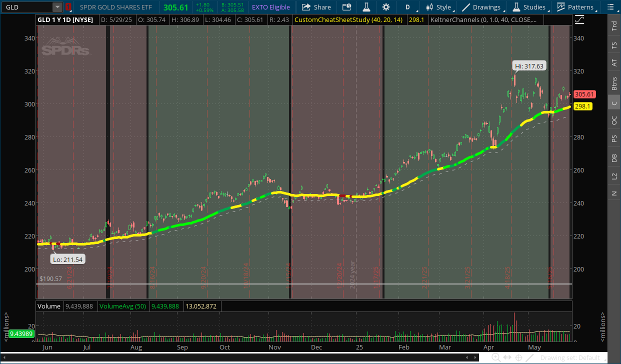Click the KeltnerChannels study label

[x=484, y=20]
